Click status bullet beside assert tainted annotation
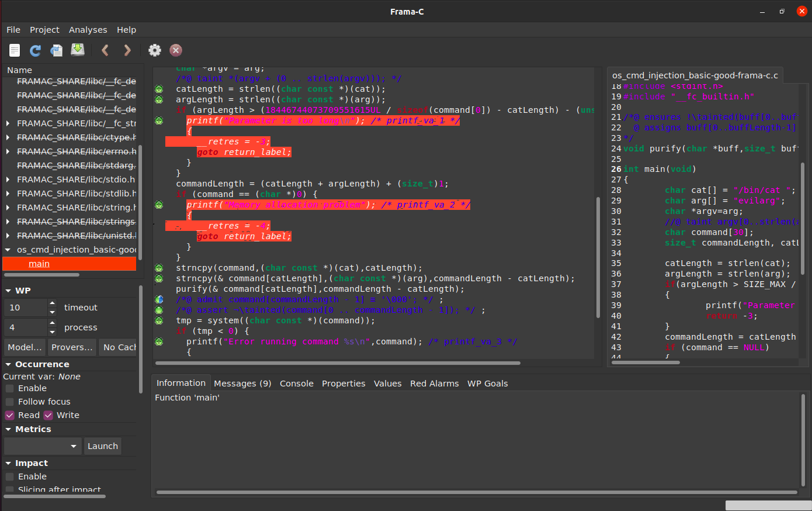This screenshot has height=511, width=812. tap(159, 310)
